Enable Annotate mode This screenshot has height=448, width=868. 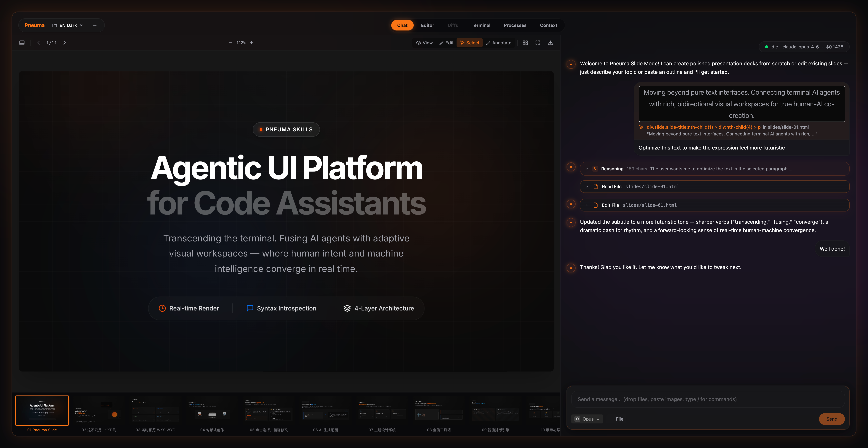(x=498, y=43)
